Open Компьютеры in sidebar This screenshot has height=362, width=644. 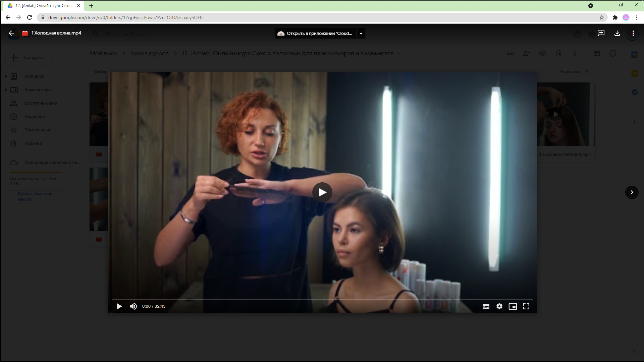tap(38, 90)
